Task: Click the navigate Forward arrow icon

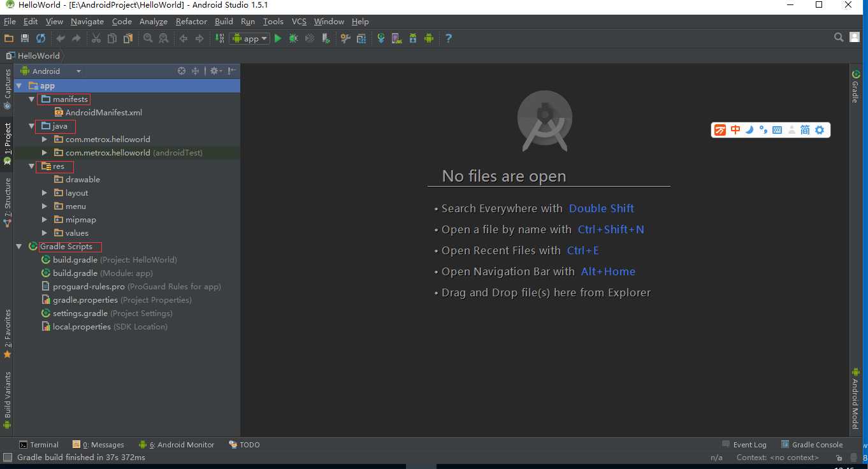Action: (199, 38)
